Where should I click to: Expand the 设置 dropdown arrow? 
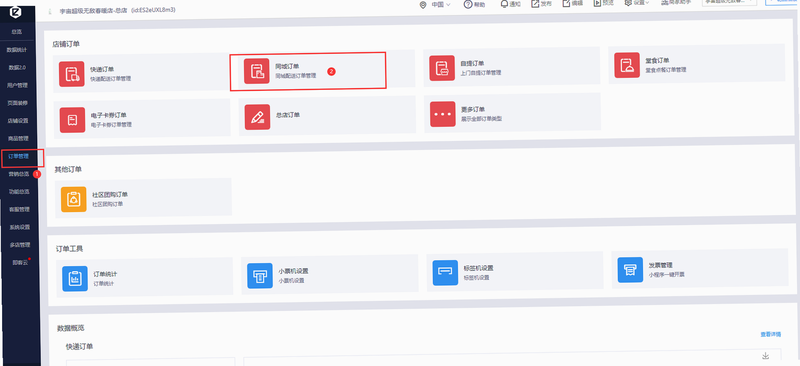tap(647, 3)
